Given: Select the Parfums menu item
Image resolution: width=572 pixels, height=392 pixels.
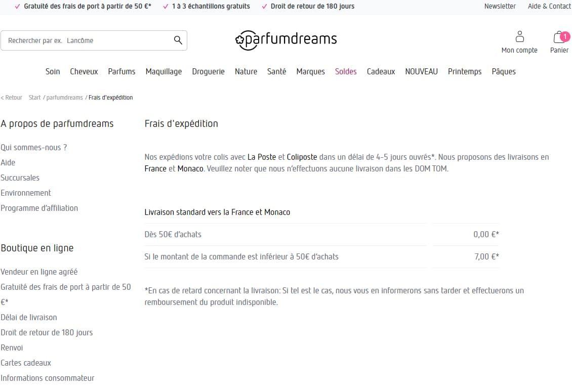Looking at the screenshot, I should [x=121, y=71].
